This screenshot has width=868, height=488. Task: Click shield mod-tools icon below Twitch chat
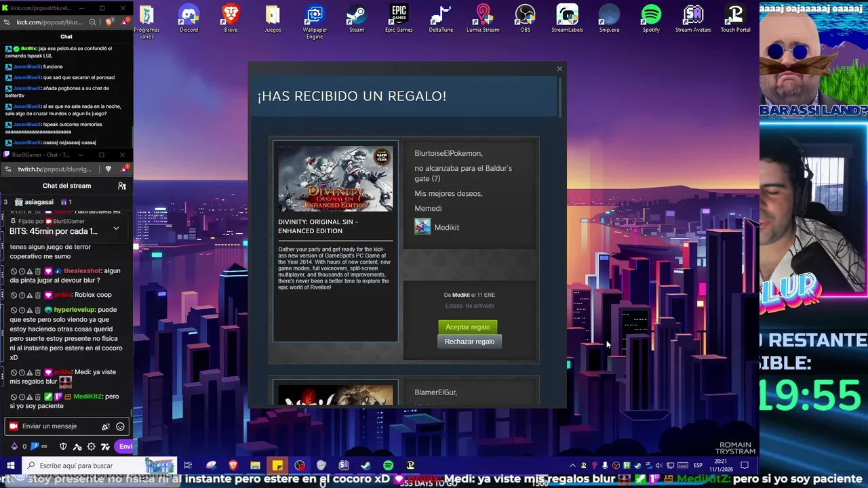click(63, 447)
